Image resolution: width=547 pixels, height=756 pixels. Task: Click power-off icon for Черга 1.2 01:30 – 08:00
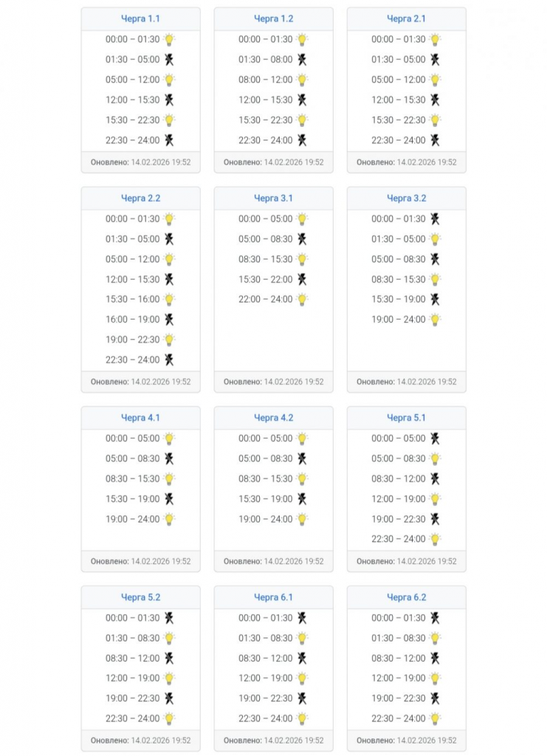[x=302, y=60]
